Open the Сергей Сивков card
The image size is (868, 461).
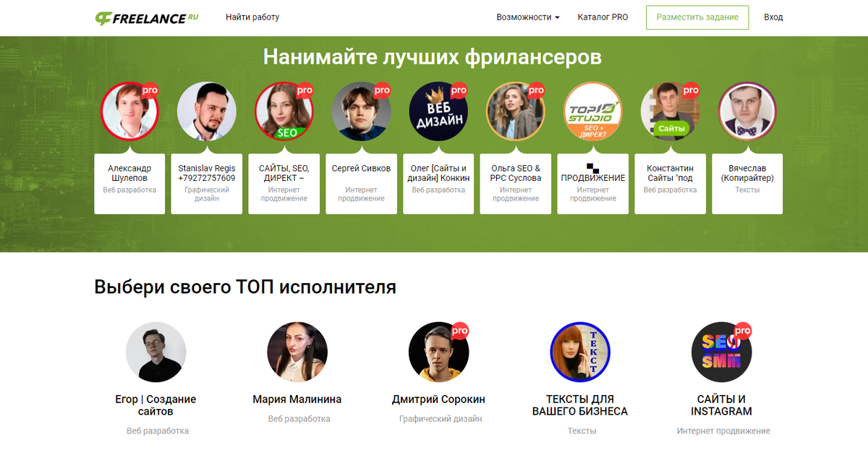(362, 184)
